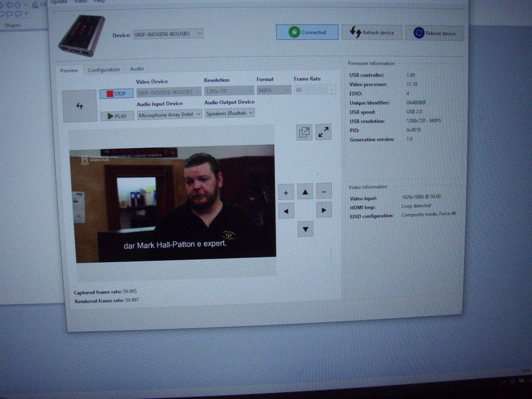Open the Audio tab
Screen dimensions: 532x399
(137, 68)
